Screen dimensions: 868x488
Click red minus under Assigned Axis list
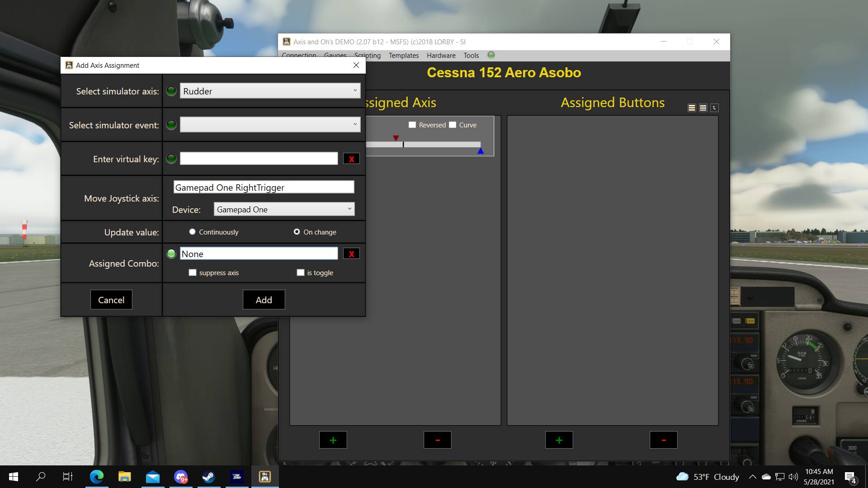[x=438, y=440]
